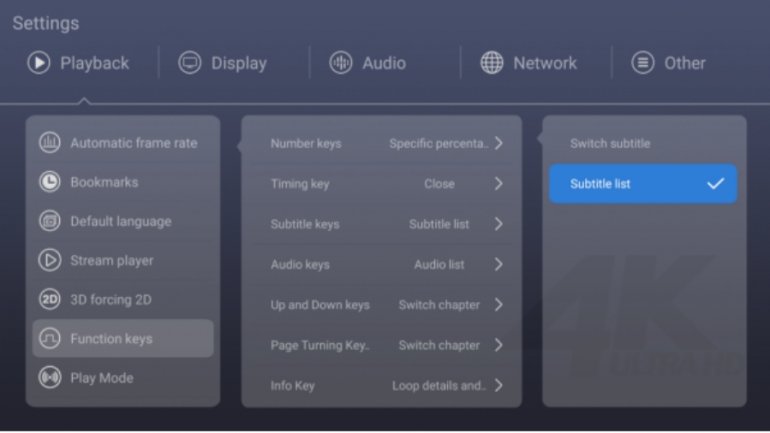Select the Page Turning Key row
The height and width of the screenshot is (433, 770).
point(381,345)
